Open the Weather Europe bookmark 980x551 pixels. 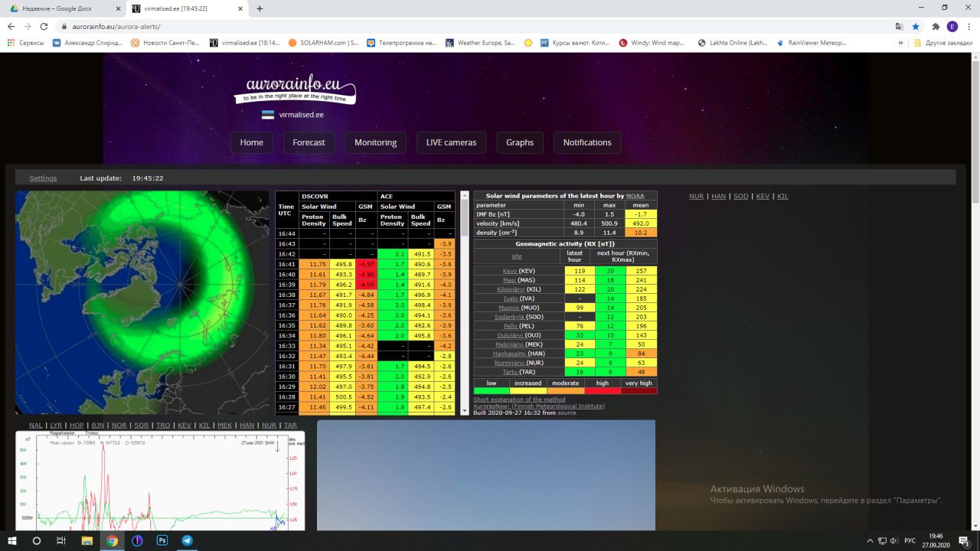point(481,43)
